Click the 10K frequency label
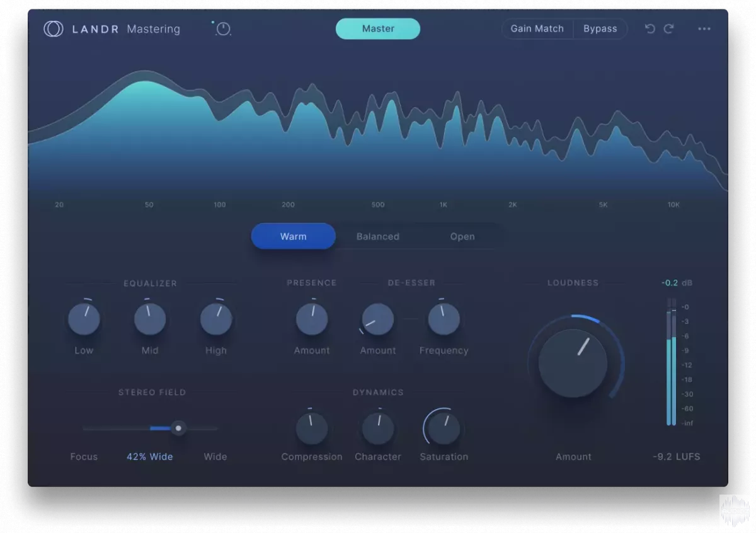The height and width of the screenshot is (533, 756). tap(673, 205)
